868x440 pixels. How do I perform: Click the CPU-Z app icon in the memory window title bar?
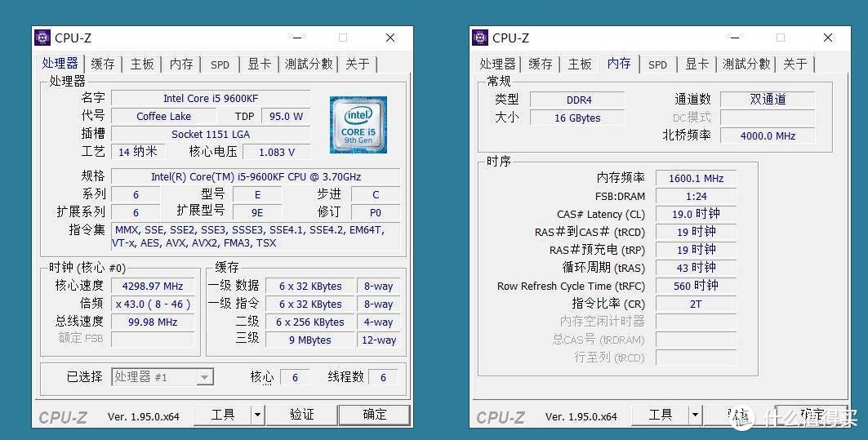click(480, 38)
